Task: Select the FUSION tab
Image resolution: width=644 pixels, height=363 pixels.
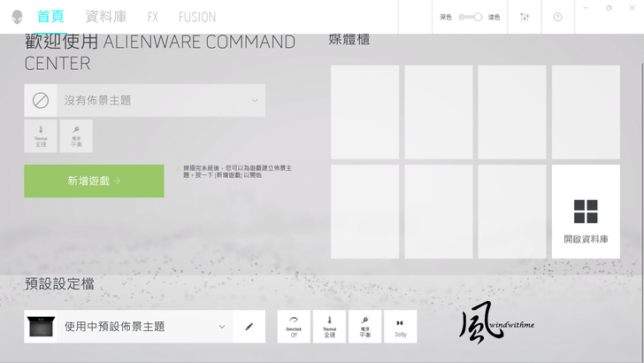Action: (197, 18)
